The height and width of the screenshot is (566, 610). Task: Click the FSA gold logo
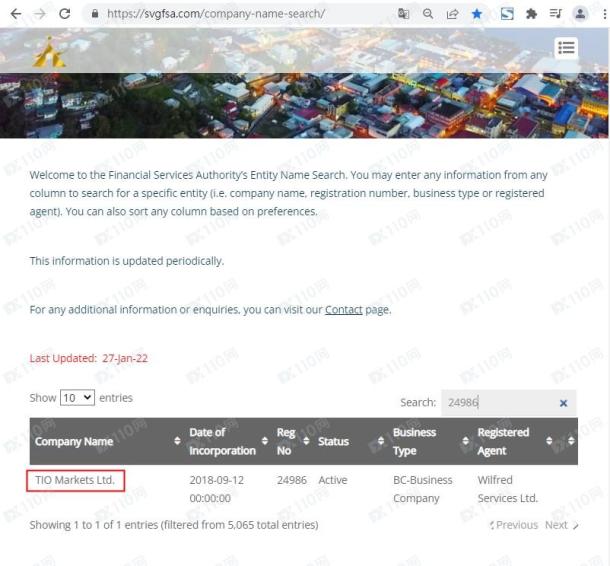click(x=49, y=52)
